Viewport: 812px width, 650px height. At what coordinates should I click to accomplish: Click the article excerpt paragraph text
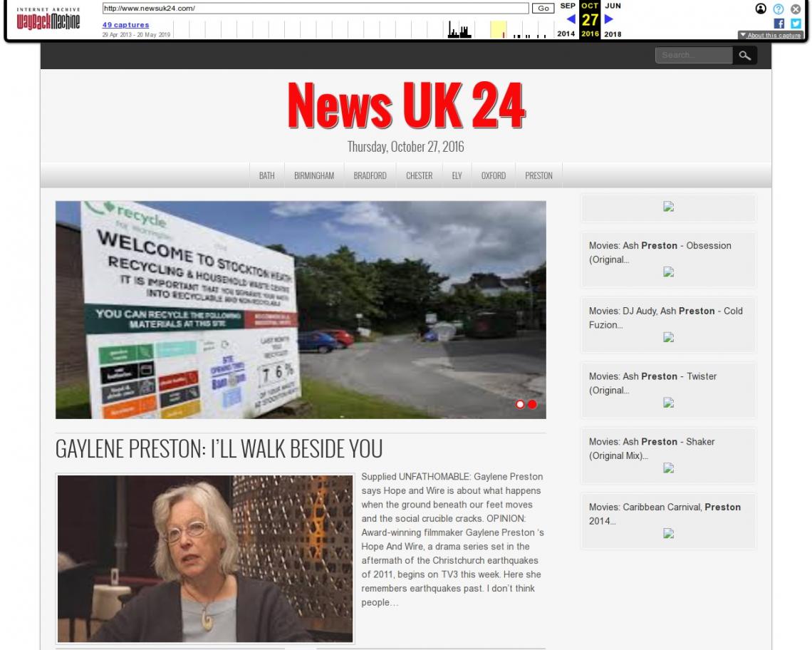pos(452,540)
